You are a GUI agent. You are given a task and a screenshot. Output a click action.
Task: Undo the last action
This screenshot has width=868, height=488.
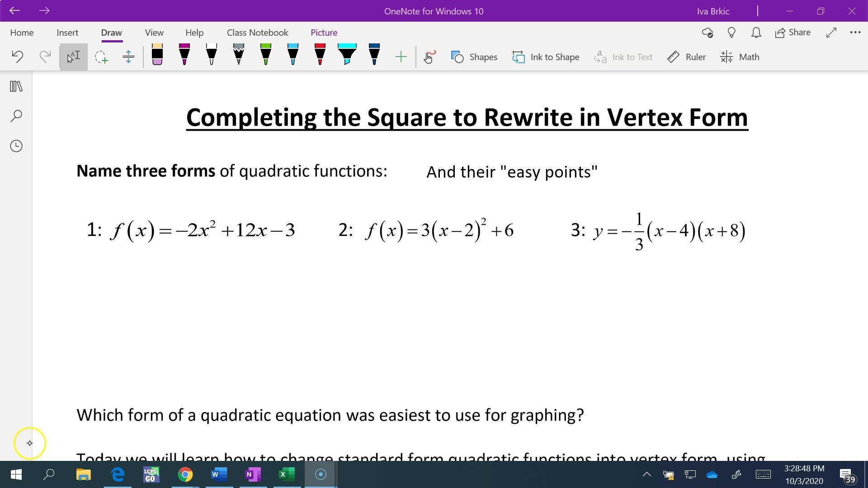coord(17,56)
